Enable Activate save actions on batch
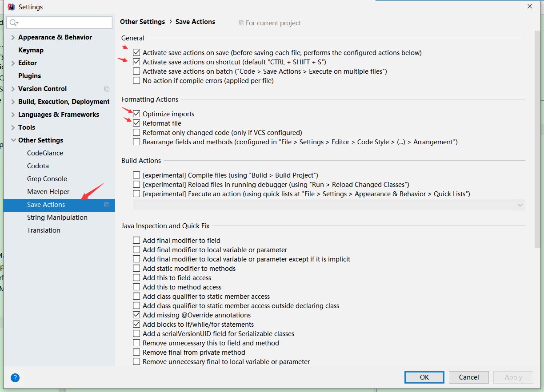The image size is (544, 392). click(x=136, y=71)
